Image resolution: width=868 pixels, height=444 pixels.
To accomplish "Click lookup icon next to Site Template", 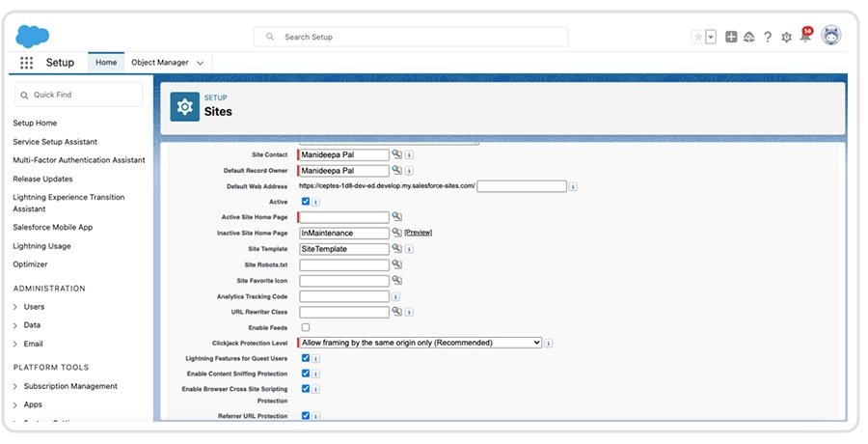I will (x=396, y=248).
